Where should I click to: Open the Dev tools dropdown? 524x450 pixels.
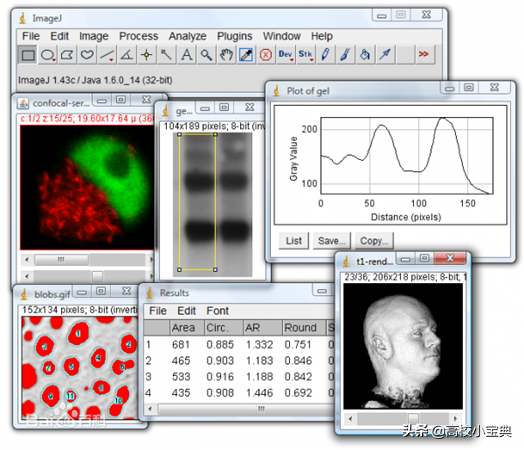[x=286, y=55]
